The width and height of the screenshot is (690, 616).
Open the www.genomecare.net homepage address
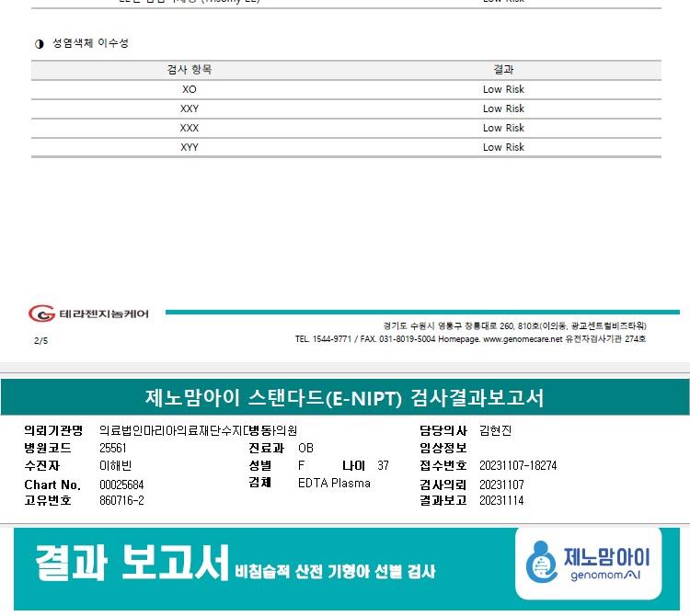tap(523, 339)
